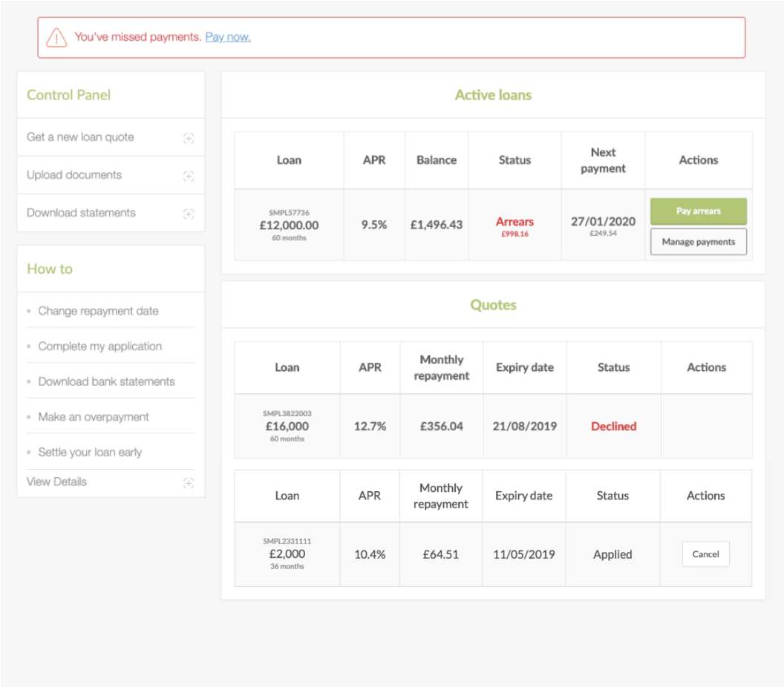Click the missed payments warning triangle icon
Screen dimensions: 784x687
pyautogui.click(x=56, y=38)
